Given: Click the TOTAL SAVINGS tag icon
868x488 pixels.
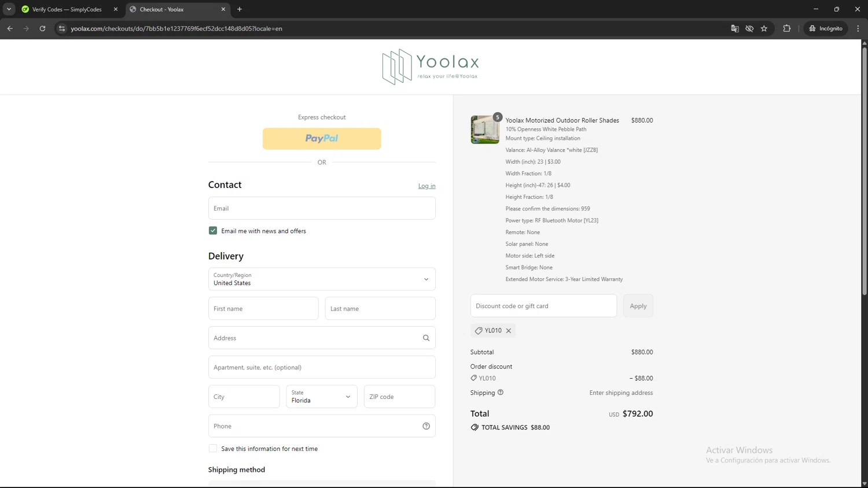Looking at the screenshot, I should [x=475, y=427].
